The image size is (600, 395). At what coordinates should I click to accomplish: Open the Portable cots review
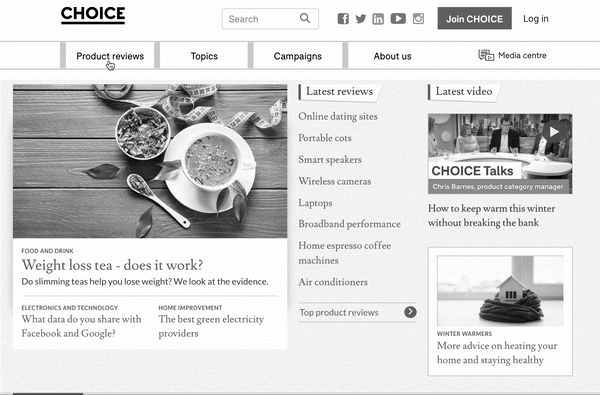(325, 138)
